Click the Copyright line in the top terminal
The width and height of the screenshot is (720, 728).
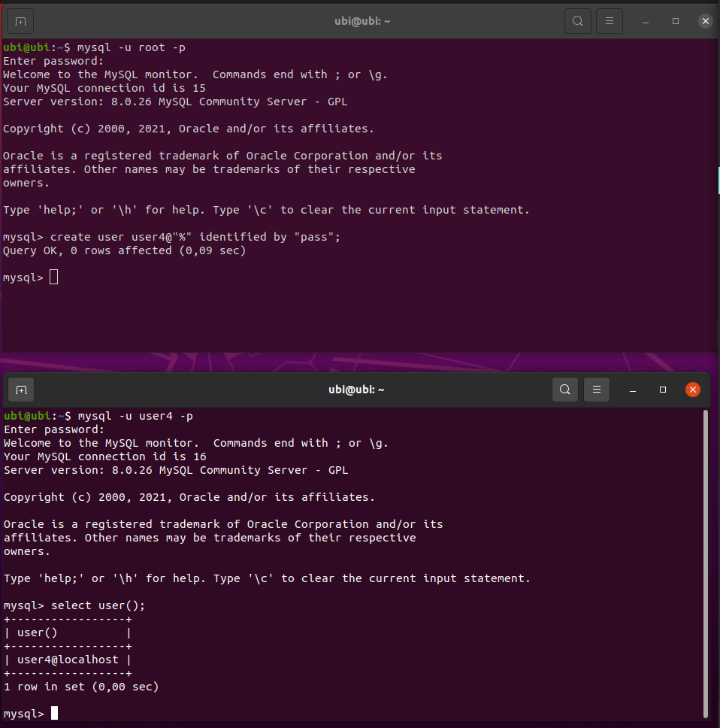pos(189,129)
